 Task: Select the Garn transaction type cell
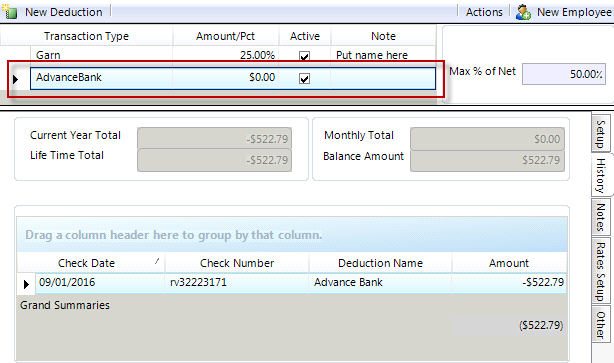[x=101, y=55]
